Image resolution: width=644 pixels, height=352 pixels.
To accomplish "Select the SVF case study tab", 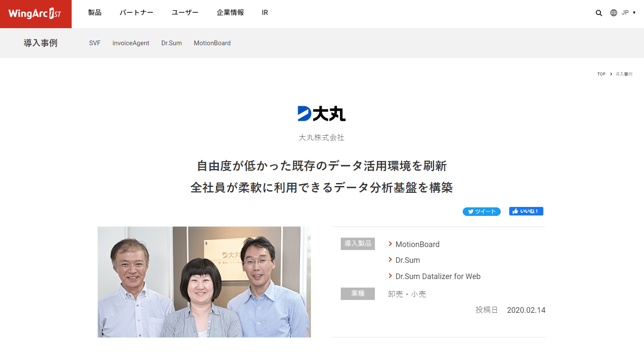I will click(95, 43).
